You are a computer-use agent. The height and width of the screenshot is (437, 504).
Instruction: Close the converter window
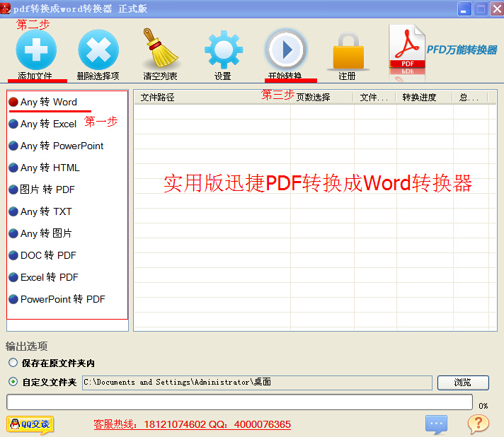tap(497, 9)
